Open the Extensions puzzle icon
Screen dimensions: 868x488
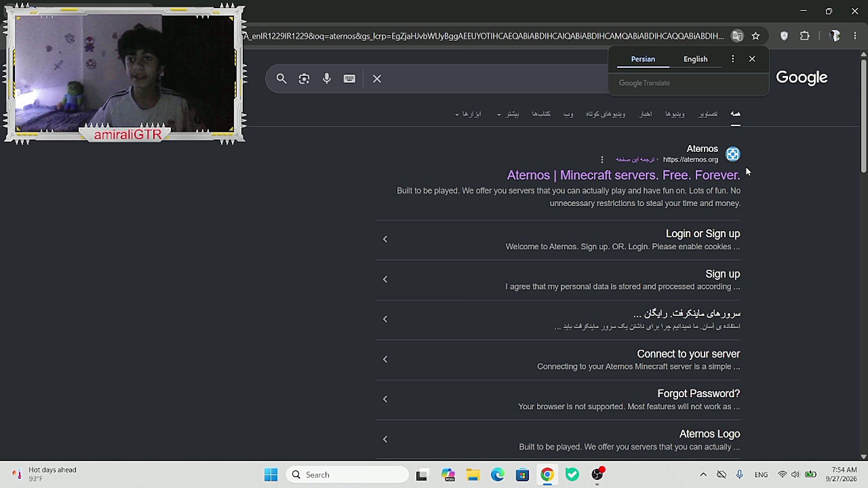tap(805, 36)
